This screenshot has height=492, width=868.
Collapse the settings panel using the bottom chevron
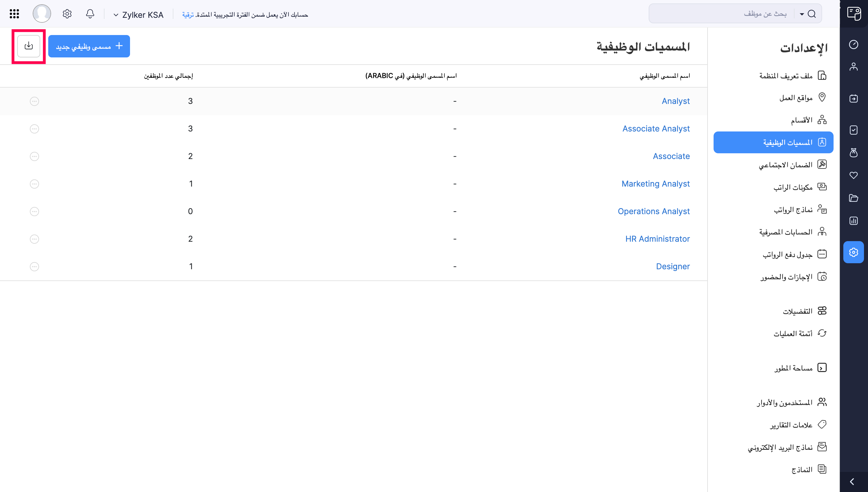pyautogui.click(x=851, y=481)
